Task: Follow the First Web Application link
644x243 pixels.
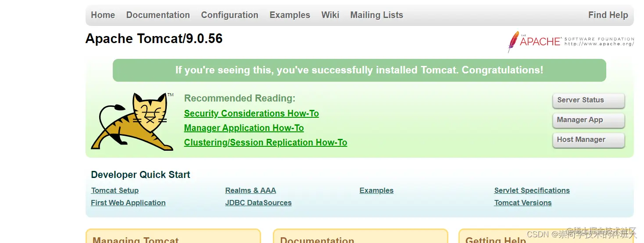Action: pos(128,203)
